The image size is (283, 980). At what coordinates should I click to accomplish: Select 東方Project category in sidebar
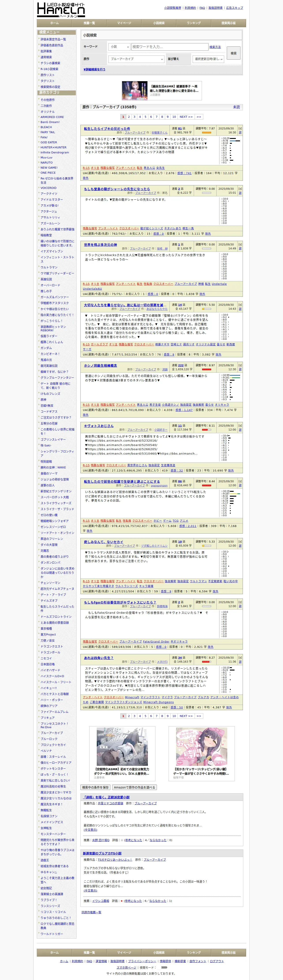click(48, 635)
